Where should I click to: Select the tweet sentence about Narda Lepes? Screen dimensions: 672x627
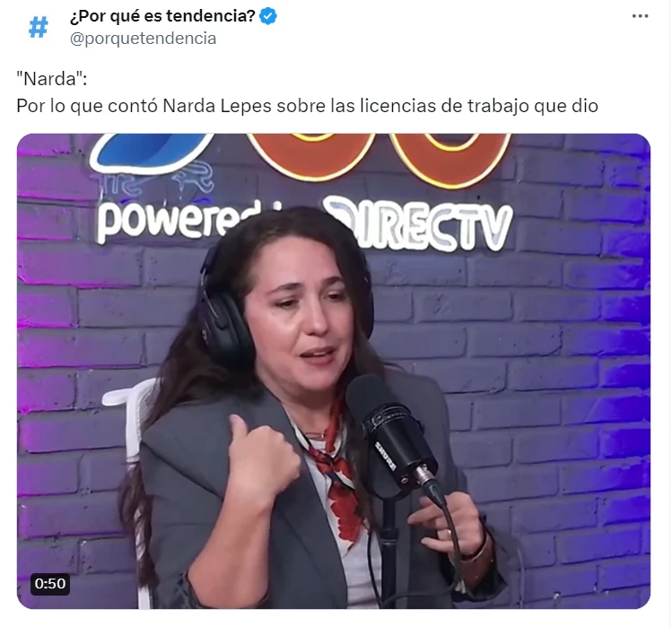coord(307,106)
